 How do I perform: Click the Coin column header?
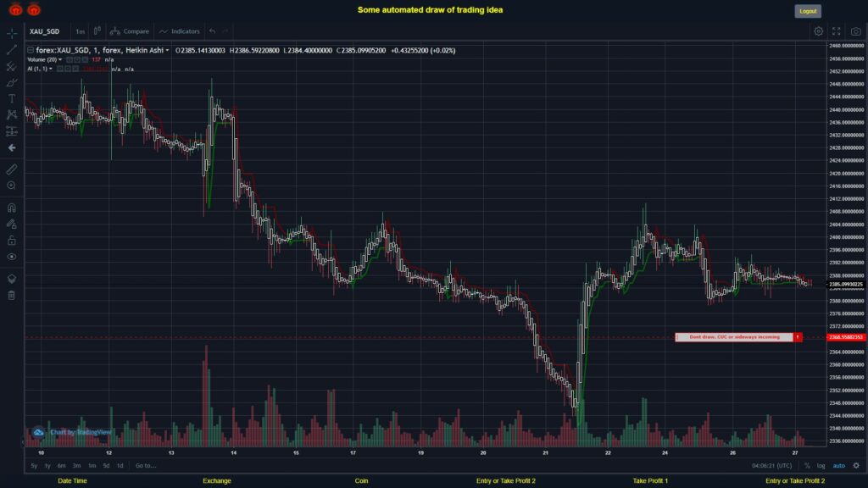click(361, 481)
